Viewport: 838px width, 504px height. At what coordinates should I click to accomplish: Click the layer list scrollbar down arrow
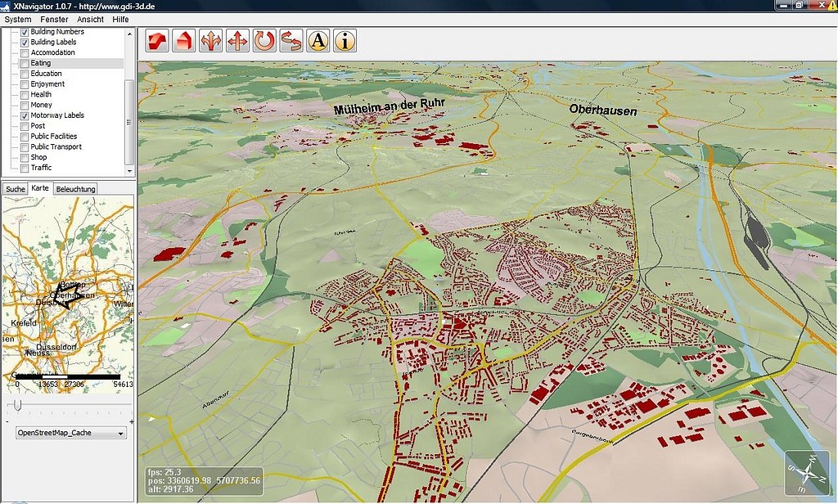(128, 169)
